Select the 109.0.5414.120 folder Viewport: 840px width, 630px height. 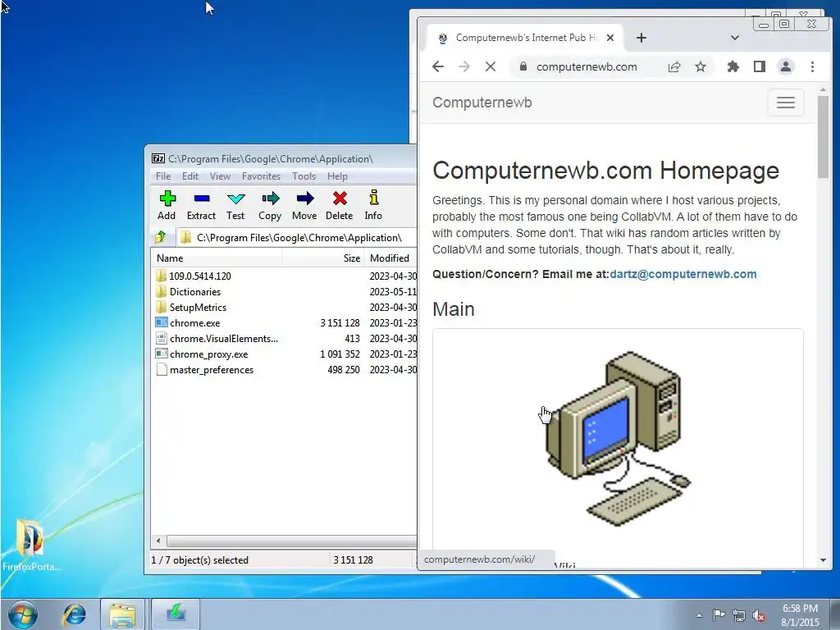tap(200, 276)
